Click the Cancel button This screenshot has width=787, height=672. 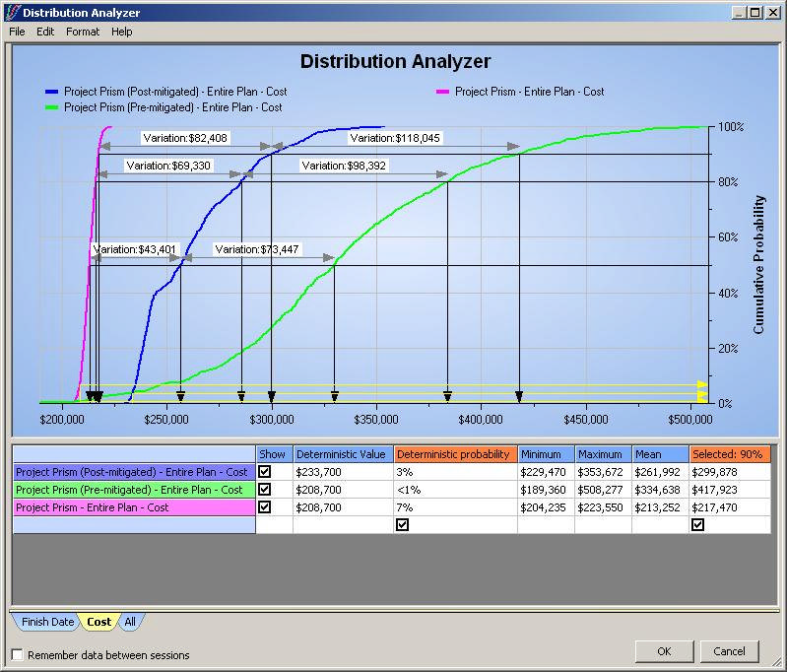pyautogui.click(x=729, y=651)
